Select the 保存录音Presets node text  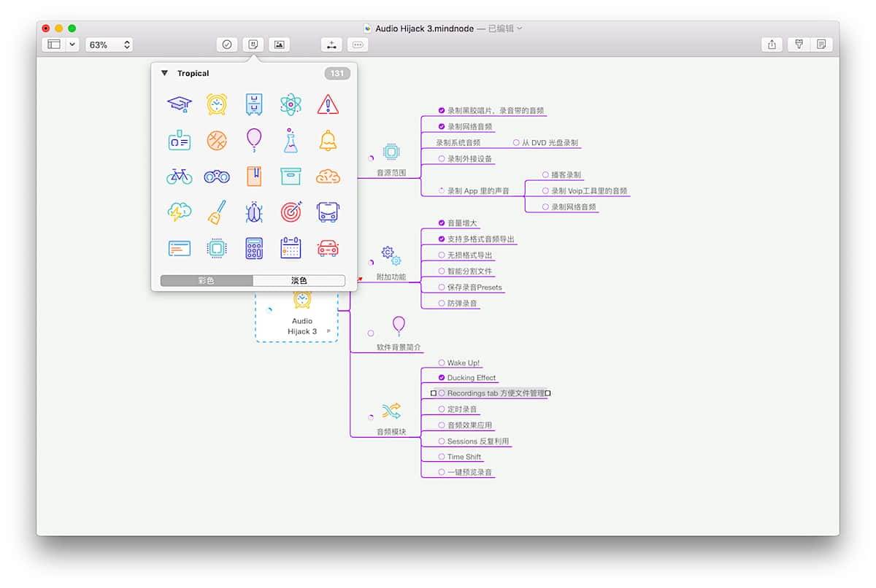tap(474, 287)
